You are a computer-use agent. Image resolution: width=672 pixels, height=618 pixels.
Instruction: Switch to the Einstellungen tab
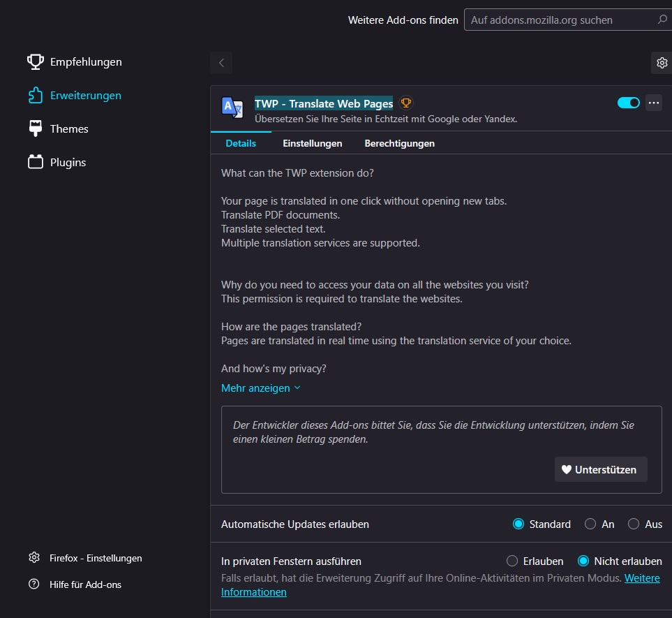[312, 143]
